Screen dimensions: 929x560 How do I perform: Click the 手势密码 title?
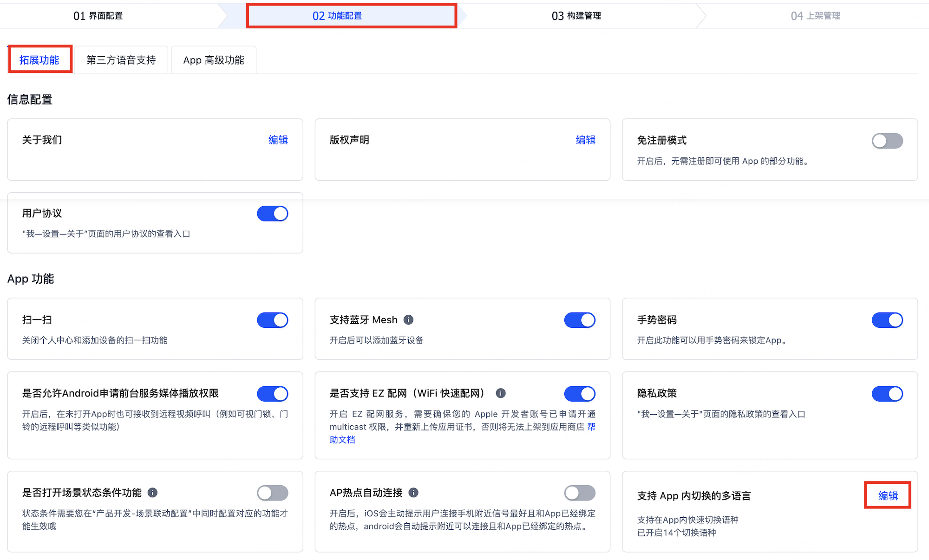coord(657,320)
